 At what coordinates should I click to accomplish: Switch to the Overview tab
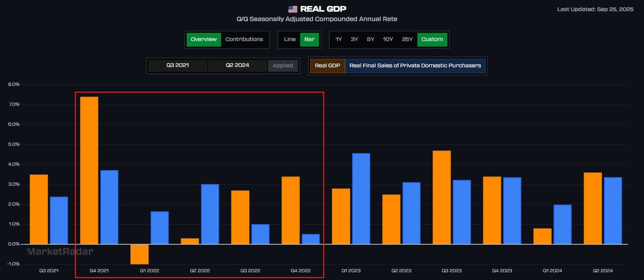click(204, 40)
